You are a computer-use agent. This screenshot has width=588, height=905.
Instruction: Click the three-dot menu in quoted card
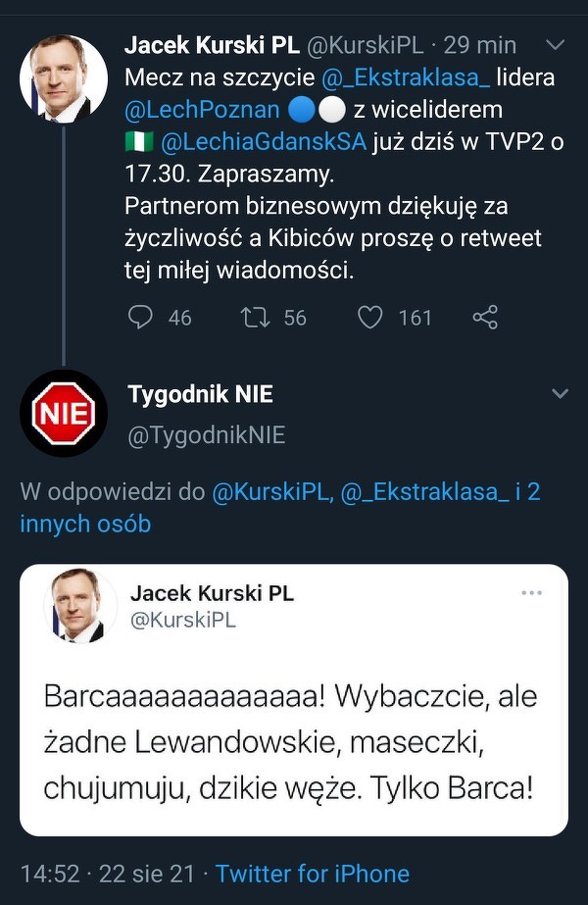click(x=531, y=593)
